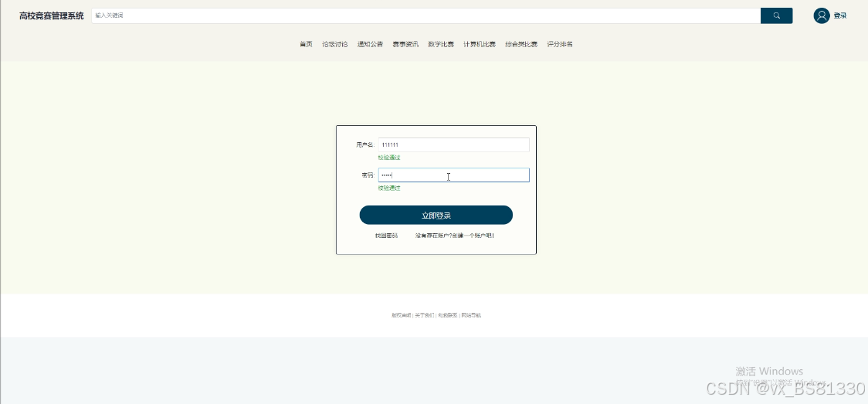Screen dimensions: 868x404
Task: Open the 数学比赛 nav item
Action: pos(441,44)
